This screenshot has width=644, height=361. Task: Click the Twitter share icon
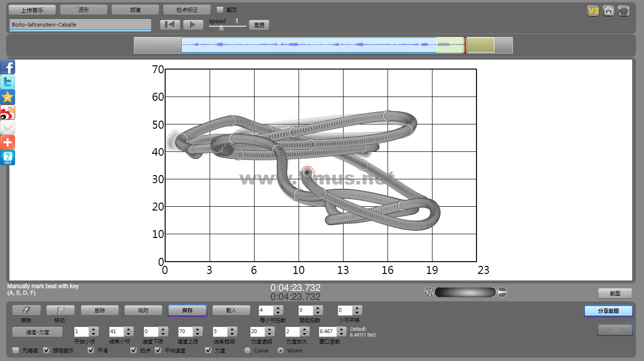(8, 82)
